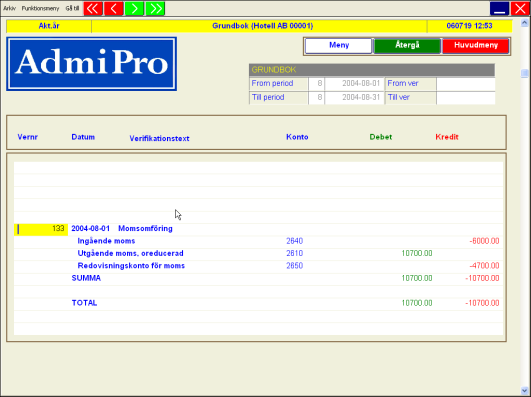Click the red Huvudmeny button
Viewport: 531px width, 397px height.
[476, 46]
